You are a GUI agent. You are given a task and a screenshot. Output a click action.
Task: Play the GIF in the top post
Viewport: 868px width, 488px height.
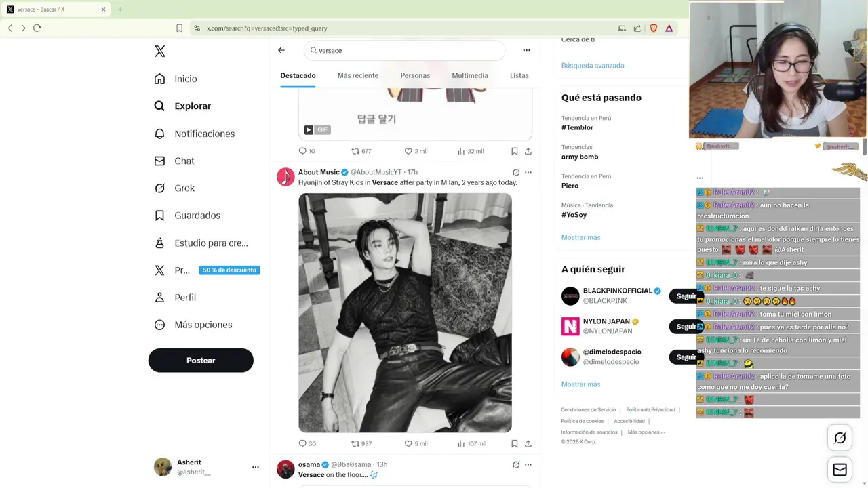309,129
